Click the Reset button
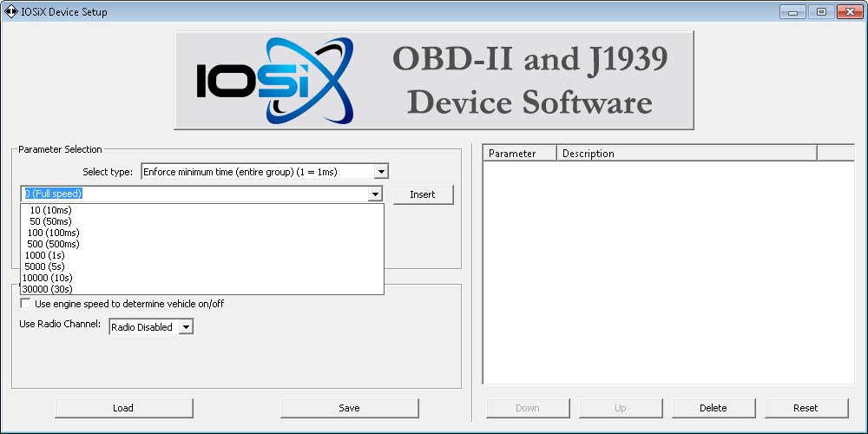Screen dimensions: 868x434 806,408
